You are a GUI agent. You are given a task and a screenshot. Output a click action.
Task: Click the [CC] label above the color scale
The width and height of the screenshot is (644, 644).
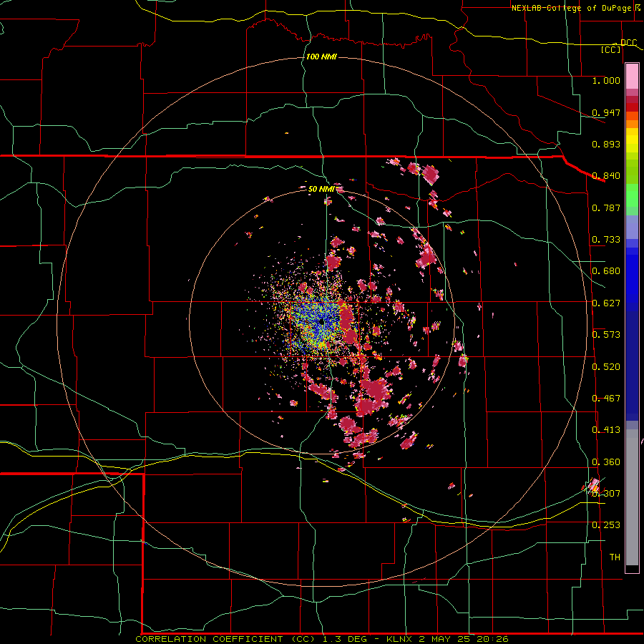point(611,49)
